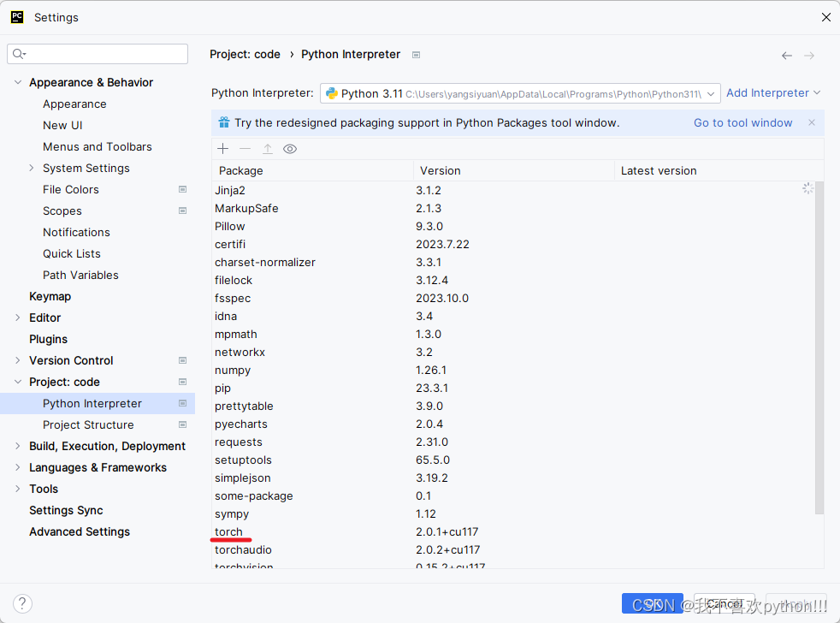Click the Go to tool window link
The height and width of the screenshot is (623, 840).
[742, 122]
